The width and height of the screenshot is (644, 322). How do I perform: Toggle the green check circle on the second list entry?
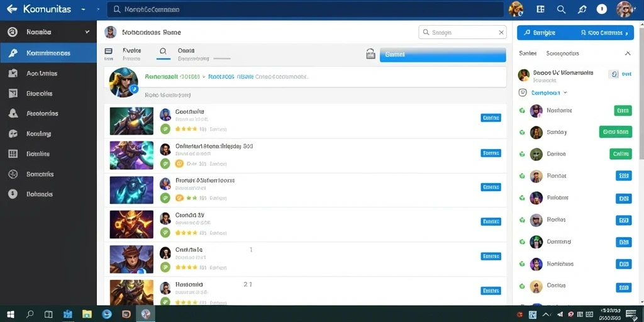coord(165,164)
